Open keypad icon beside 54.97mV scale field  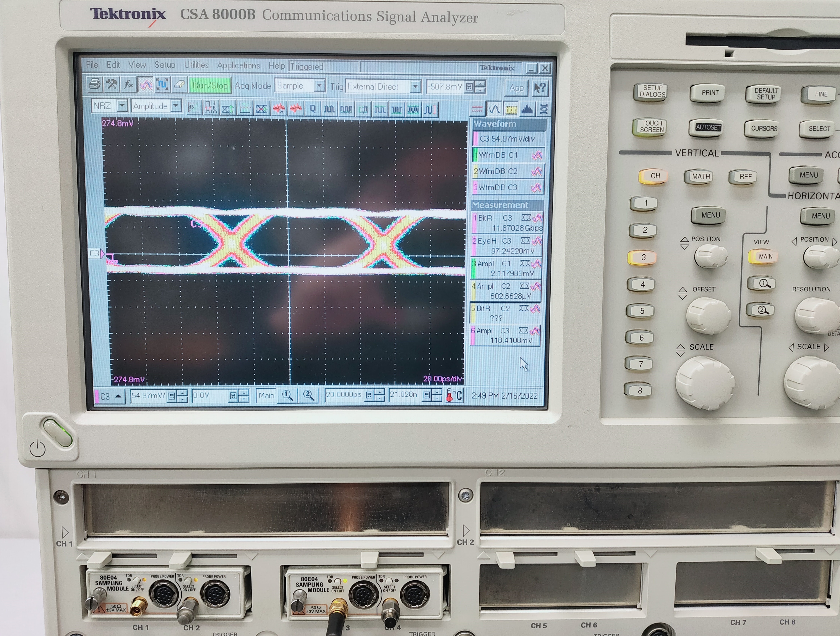[172, 396]
